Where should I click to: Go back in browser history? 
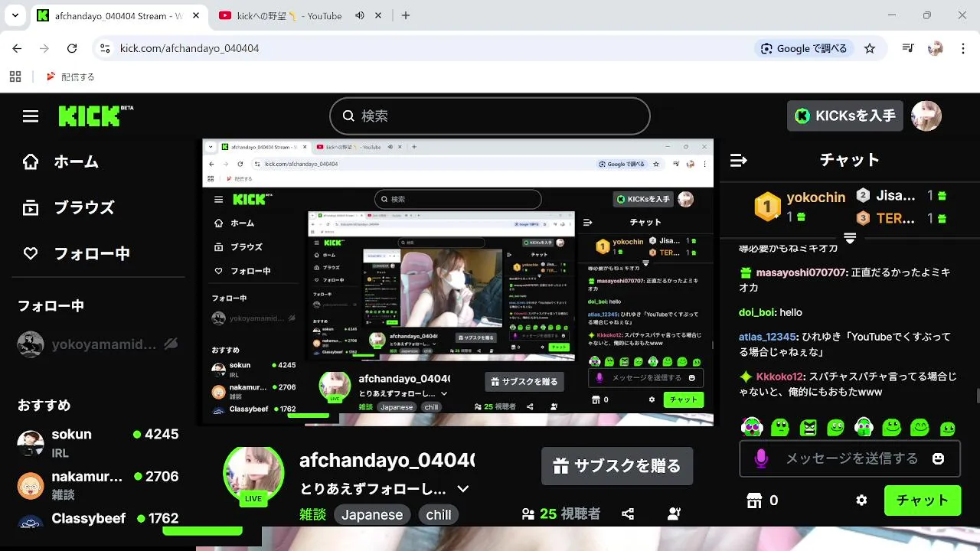(17, 48)
